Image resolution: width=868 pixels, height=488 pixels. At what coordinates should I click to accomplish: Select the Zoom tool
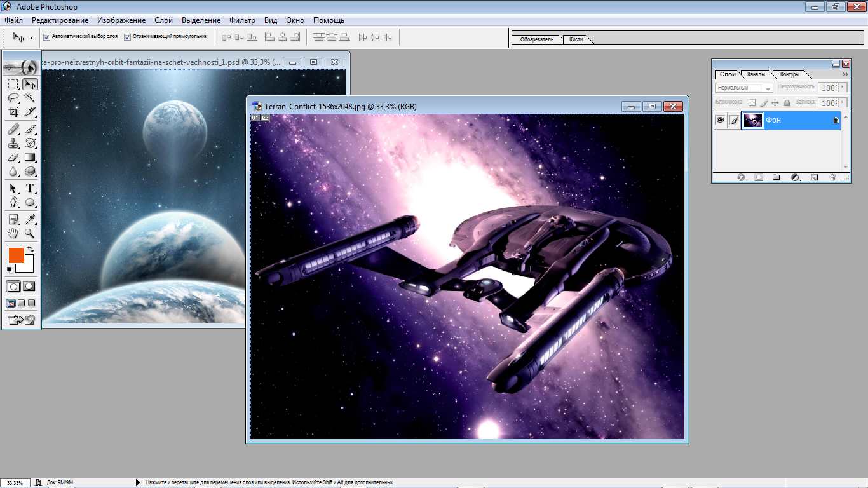[x=29, y=233]
